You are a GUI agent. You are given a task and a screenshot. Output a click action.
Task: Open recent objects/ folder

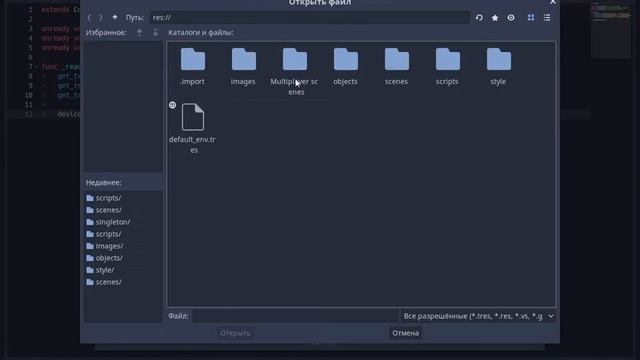pos(104,258)
